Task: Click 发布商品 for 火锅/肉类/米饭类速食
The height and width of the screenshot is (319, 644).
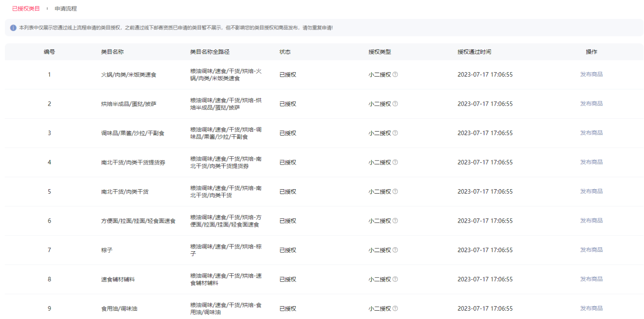Action: point(591,74)
